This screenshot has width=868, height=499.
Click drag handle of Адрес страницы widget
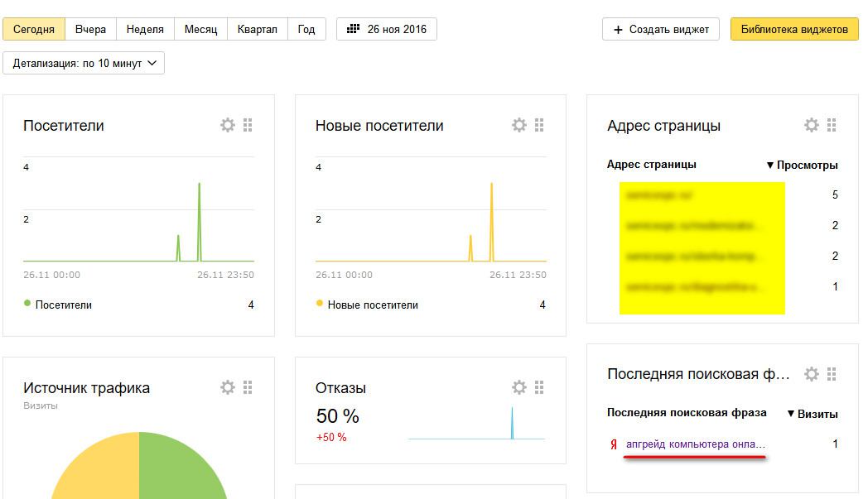(x=832, y=125)
